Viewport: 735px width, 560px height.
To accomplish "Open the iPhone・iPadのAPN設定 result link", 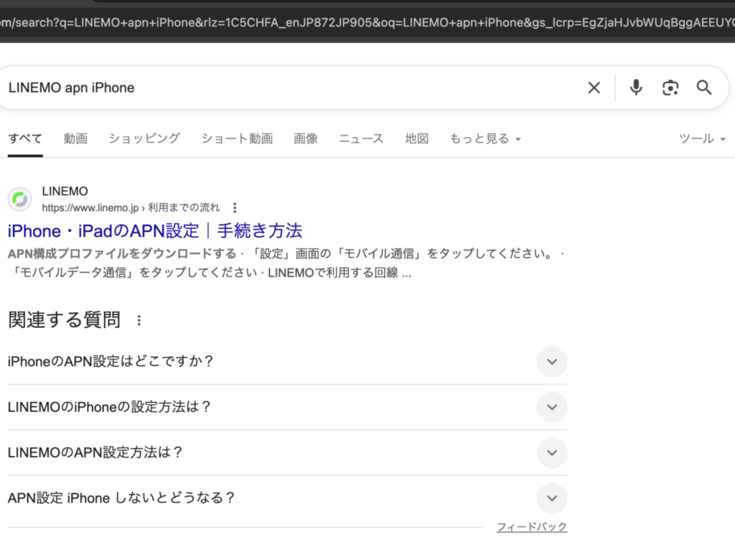I will [155, 231].
